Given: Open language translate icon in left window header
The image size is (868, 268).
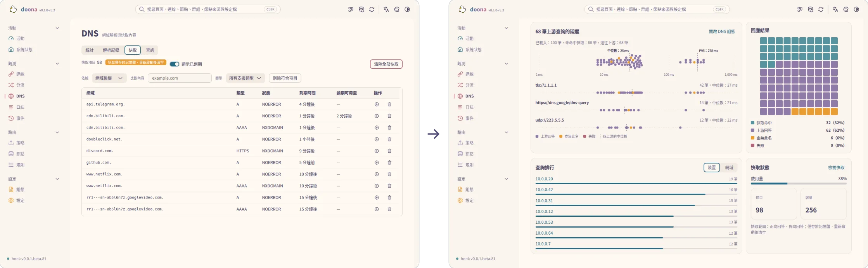Looking at the screenshot, I should pyautogui.click(x=386, y=9).
